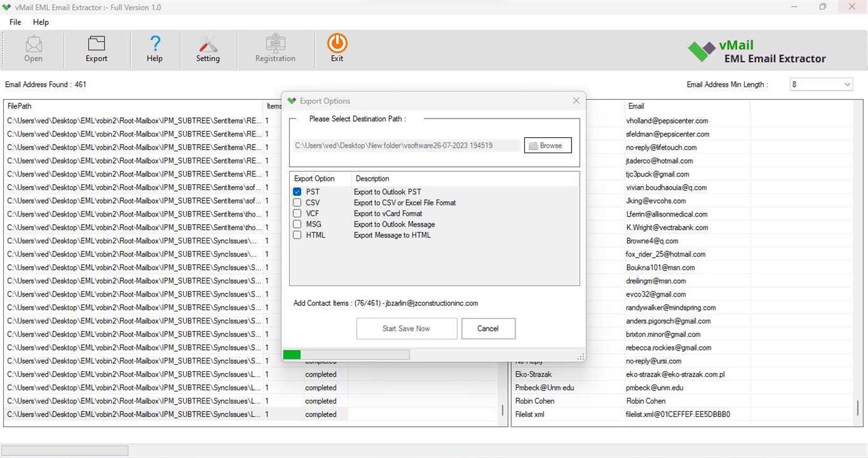Open Help from the toolbar icon
The image size is (868, 458).
coord(154,48)
